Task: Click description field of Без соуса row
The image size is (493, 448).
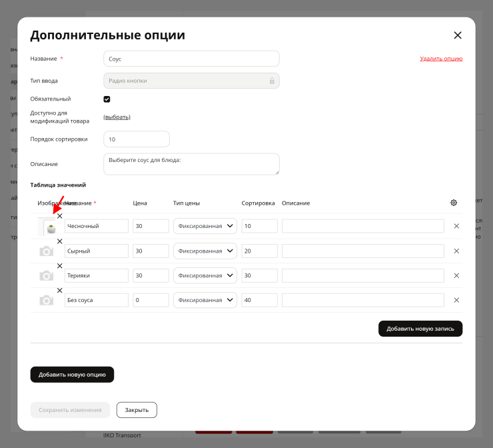Action: (x=363, y=300)
